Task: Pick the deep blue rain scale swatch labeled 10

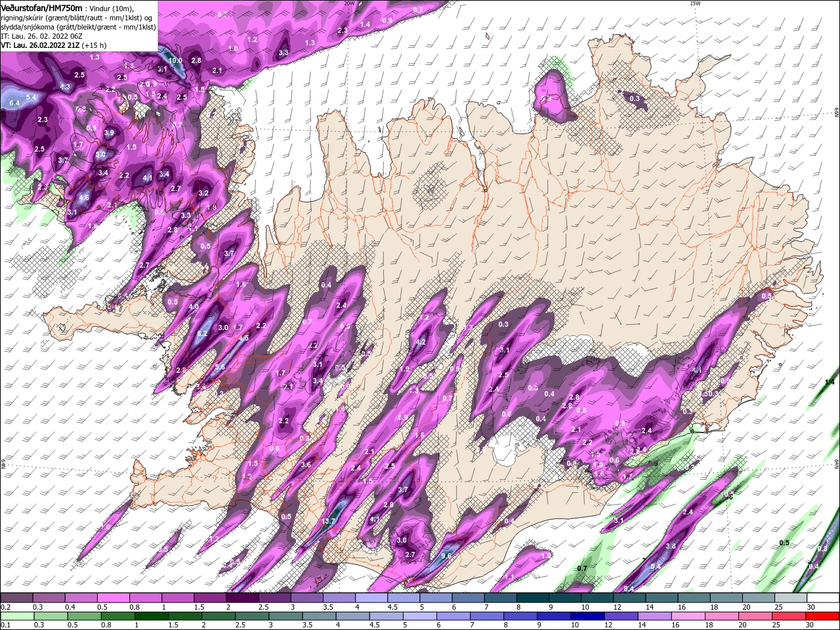Action: tap(587, 616)
